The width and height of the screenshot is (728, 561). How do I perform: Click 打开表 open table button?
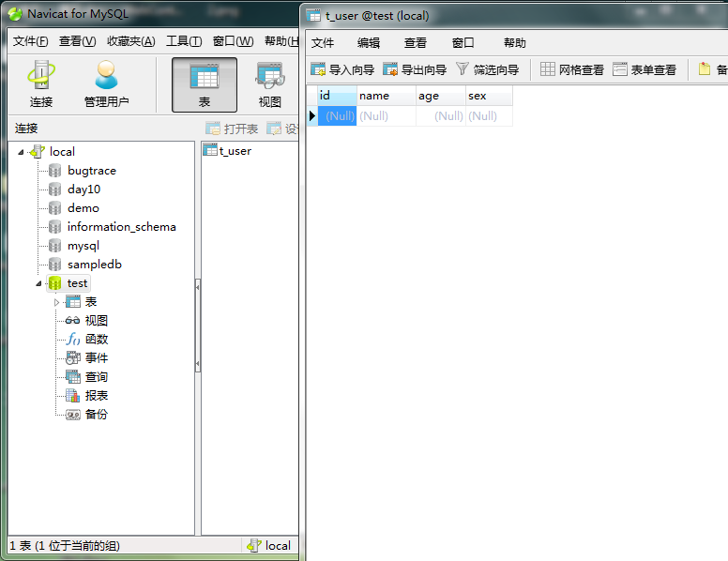pyautogui.click(x=232, y=129)
